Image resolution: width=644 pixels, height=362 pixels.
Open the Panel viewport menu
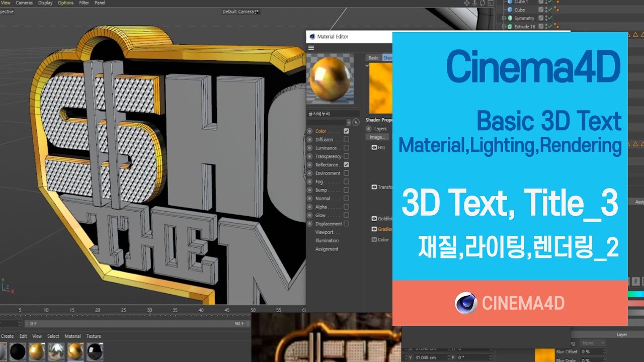tap(100, 3)
